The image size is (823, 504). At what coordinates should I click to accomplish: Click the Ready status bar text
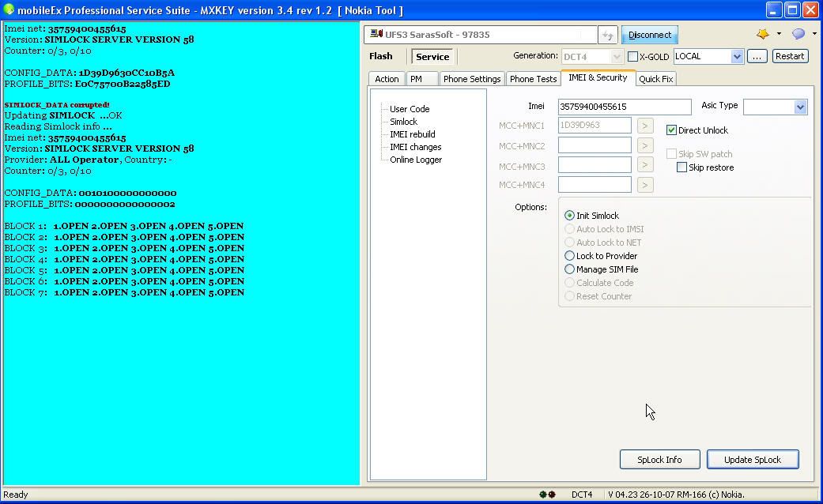pyautogui.click(x=16, y=494)
